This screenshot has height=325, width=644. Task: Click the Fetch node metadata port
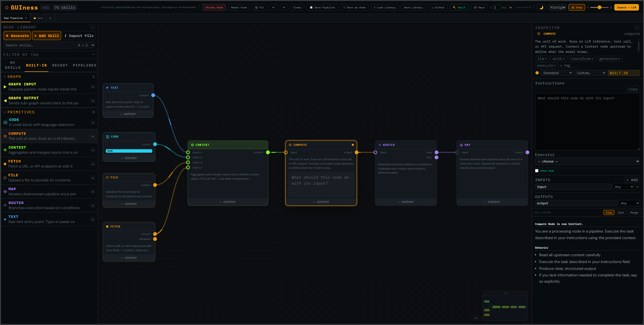(x=155, y=239)
